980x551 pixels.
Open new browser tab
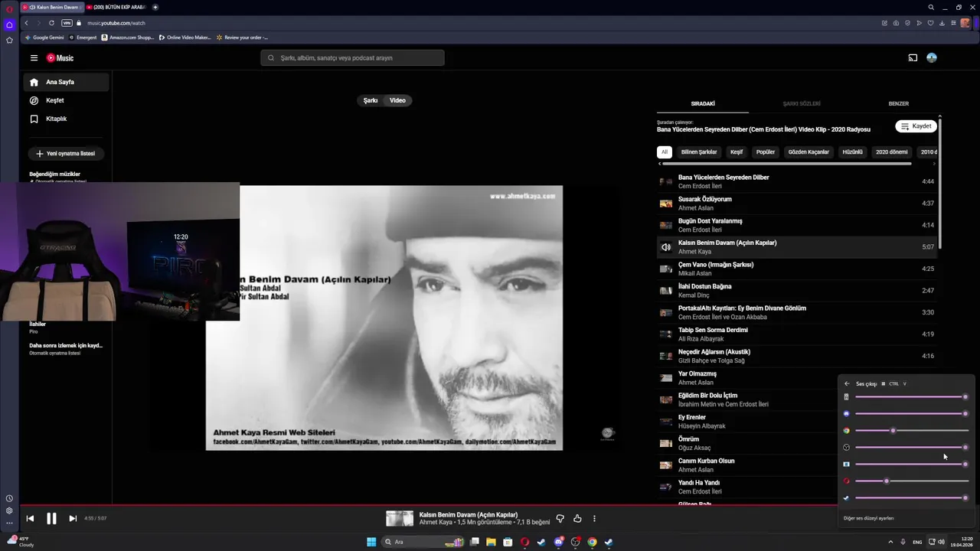[155, 7]
